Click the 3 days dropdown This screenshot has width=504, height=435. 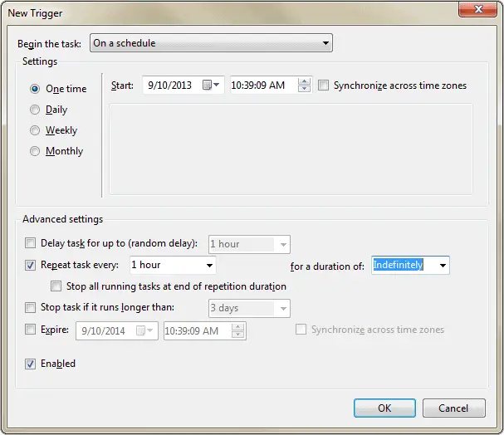249,308
